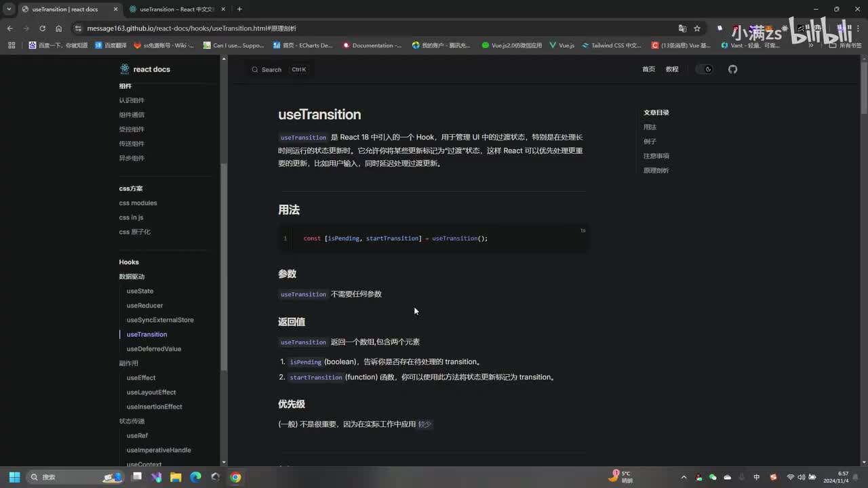Jump to 注意事项 in article outline

656,156
